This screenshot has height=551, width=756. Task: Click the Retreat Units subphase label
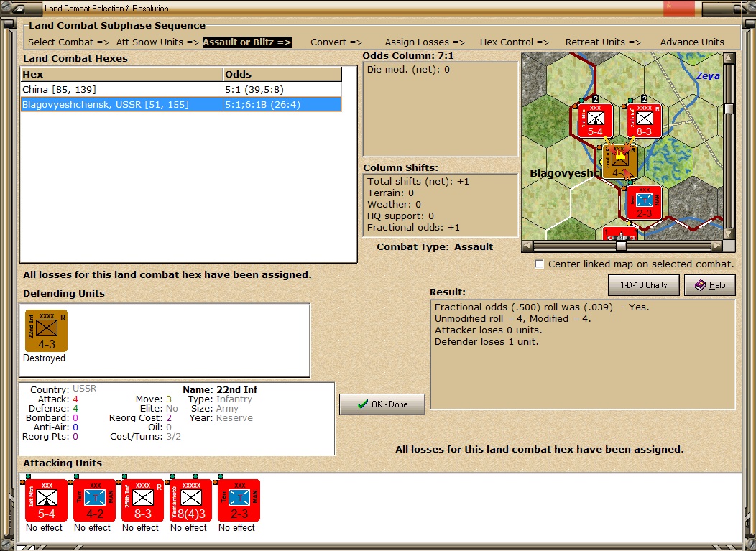pos(603,42)
